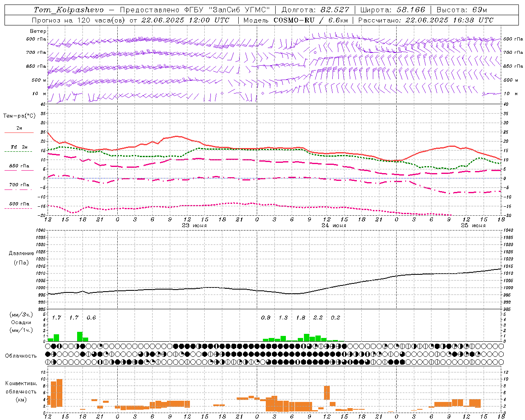Click the (мм/3ч.) precipitation unit label
Viewport: 525px width, 420px height.
coord(21,315)
